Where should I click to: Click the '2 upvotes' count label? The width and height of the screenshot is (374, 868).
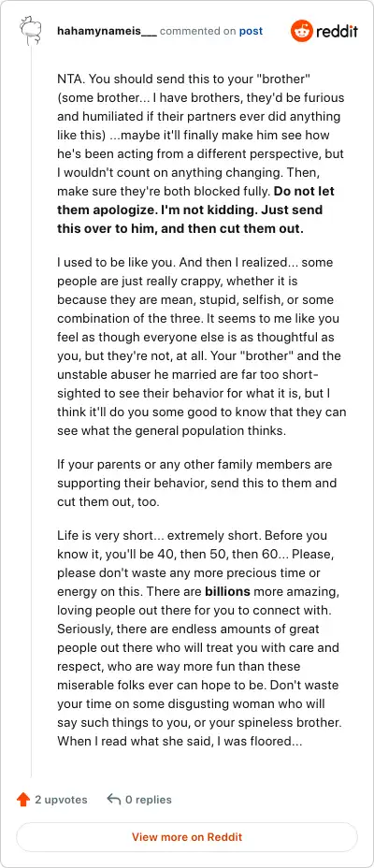61,800
